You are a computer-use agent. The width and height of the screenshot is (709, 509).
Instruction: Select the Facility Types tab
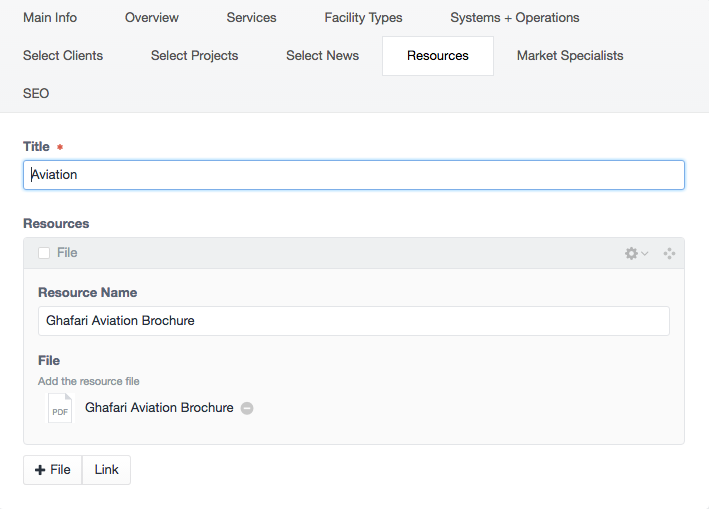click(x=364, y=18)
